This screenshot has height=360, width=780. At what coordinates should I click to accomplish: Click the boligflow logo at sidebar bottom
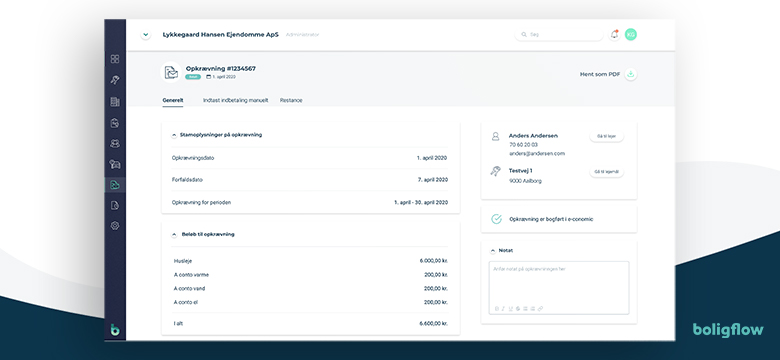115,329
